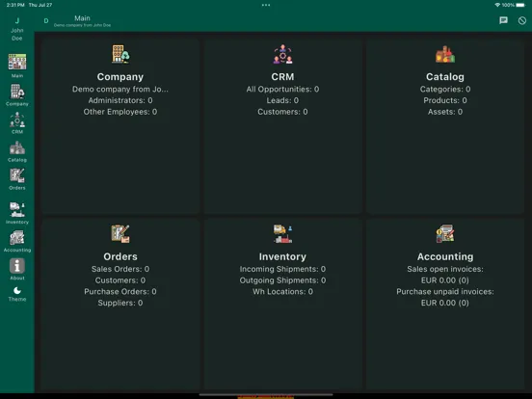Open Inventory from the sidebar
This screenshot has height=399, width=532.
click(17, 213)
